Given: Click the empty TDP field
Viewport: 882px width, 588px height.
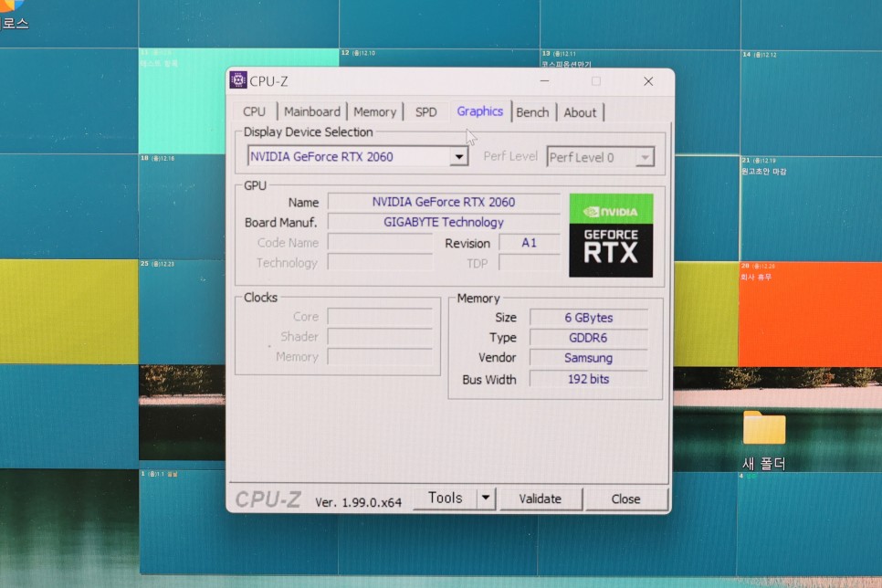Looking at the screenshot, I should coord(530,263).
